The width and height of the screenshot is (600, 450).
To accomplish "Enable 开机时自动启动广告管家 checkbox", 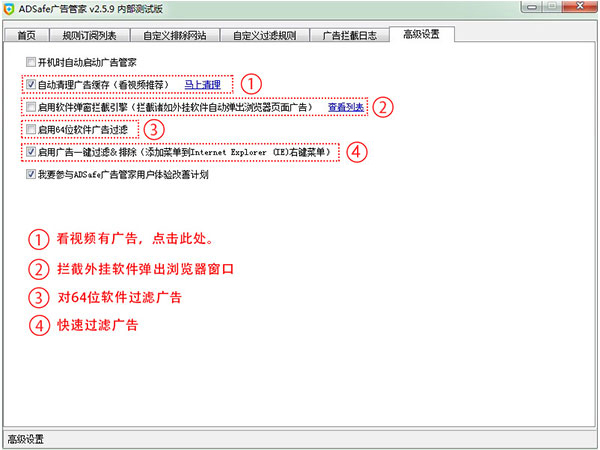I will pyautogui.click(x=31, y=62).
